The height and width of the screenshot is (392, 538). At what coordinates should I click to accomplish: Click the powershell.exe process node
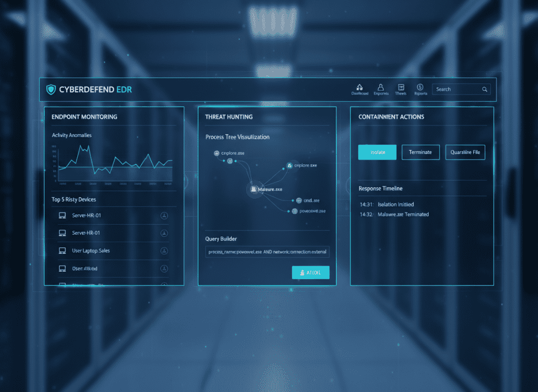294,211
